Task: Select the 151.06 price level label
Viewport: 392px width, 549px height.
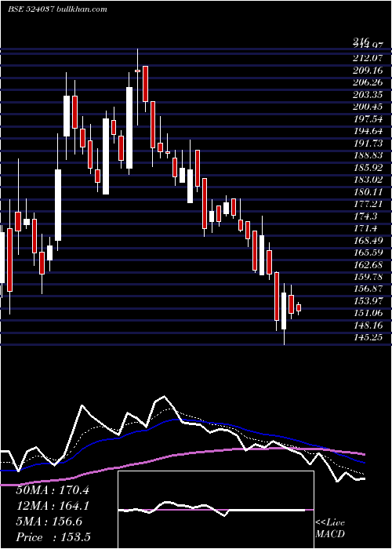Action: (368, 313)
